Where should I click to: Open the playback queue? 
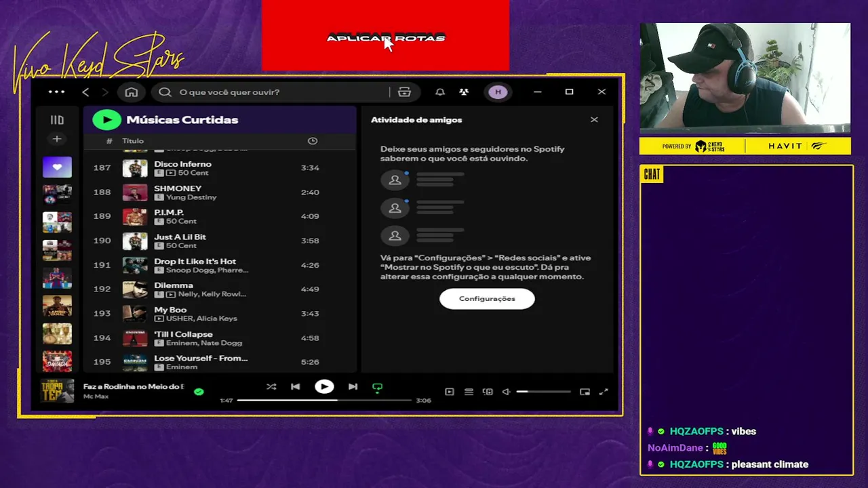[x=469, y=392]
